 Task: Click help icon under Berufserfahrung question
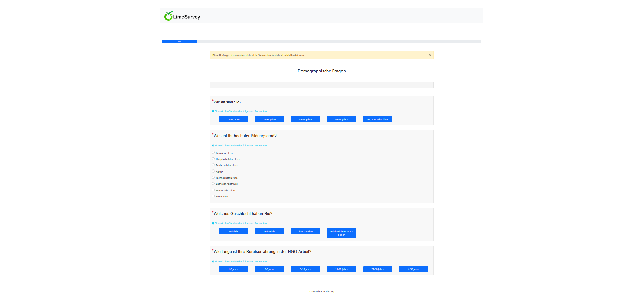(x=213, y=261)
